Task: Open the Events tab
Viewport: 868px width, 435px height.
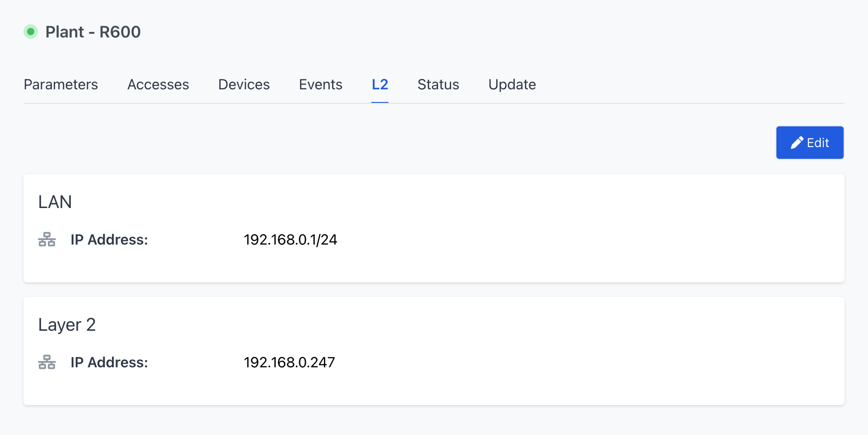Action: (321, 84)
